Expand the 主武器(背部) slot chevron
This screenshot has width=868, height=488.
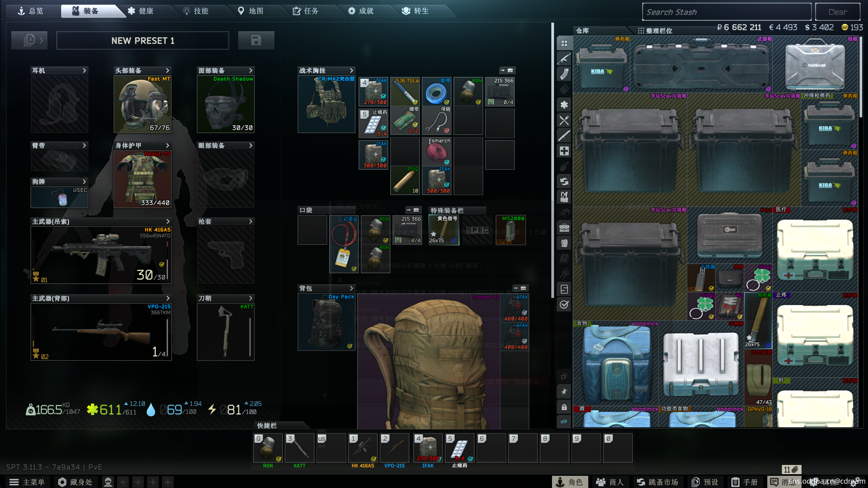pyautogui.click(x=167, y=298)
